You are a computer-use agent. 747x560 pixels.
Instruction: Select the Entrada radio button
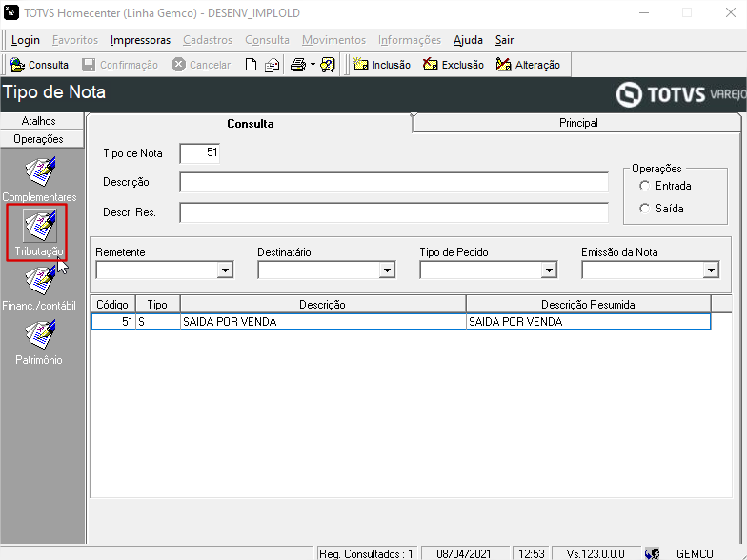(644, 186)
